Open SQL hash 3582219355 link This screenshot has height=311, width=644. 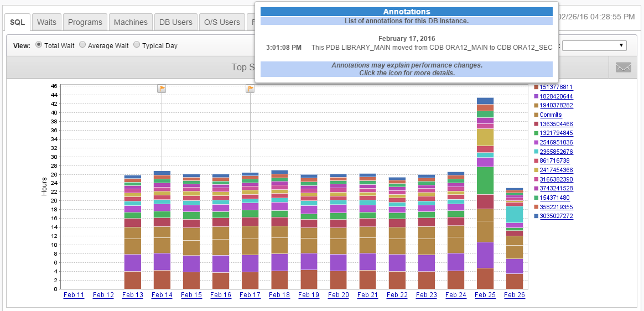click(556, 207)
